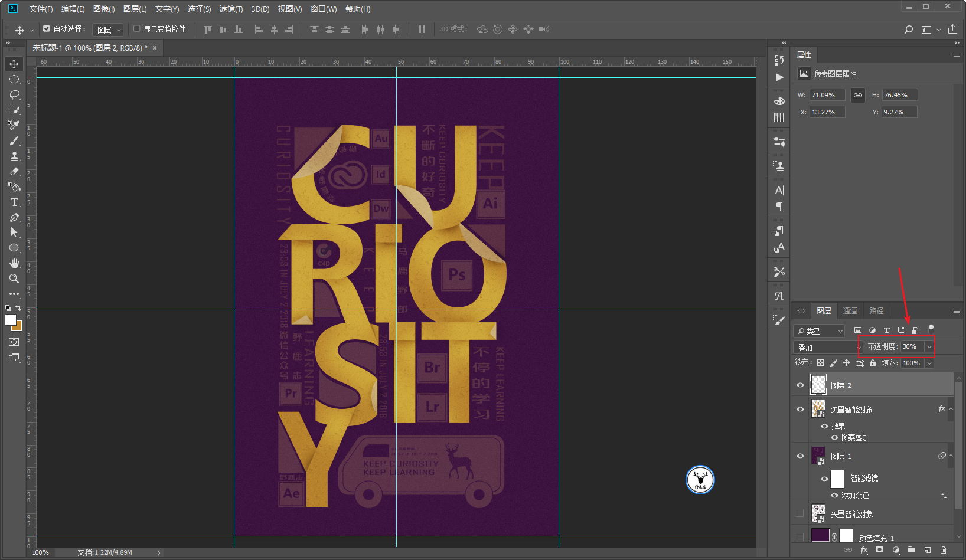The height and width of the screenshot is (560, 966).
Task: Click the share icon at top right
Action: [x=952, y=30]
